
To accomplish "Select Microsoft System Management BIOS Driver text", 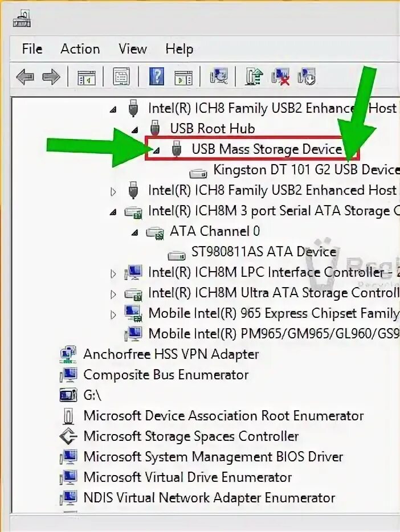I will point(214,457).
